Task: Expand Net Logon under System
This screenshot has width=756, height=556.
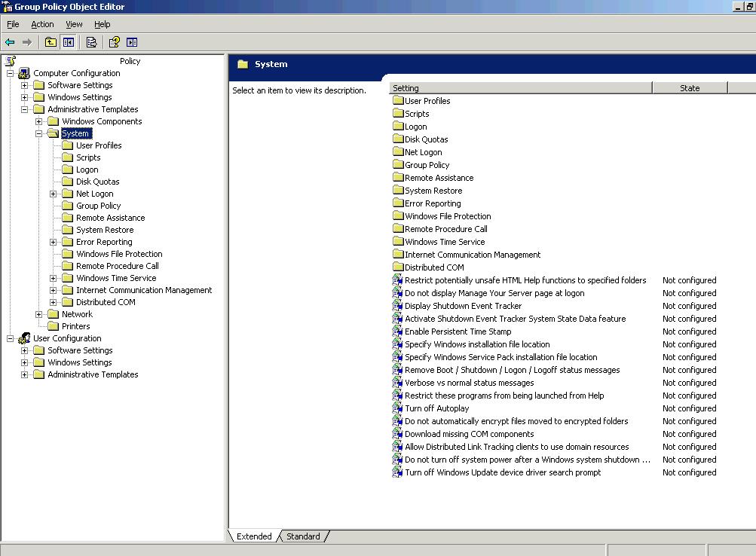Action: 54,194
